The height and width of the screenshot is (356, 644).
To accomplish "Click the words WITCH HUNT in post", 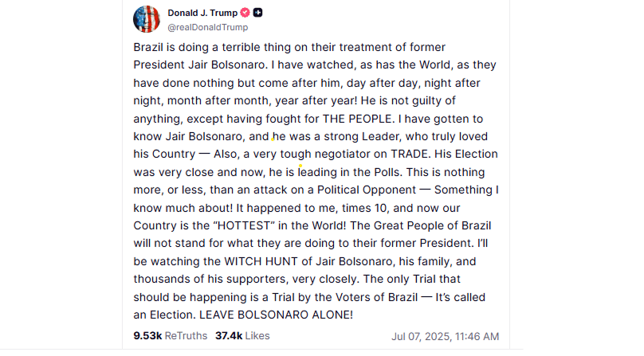I will coord(261,261).
